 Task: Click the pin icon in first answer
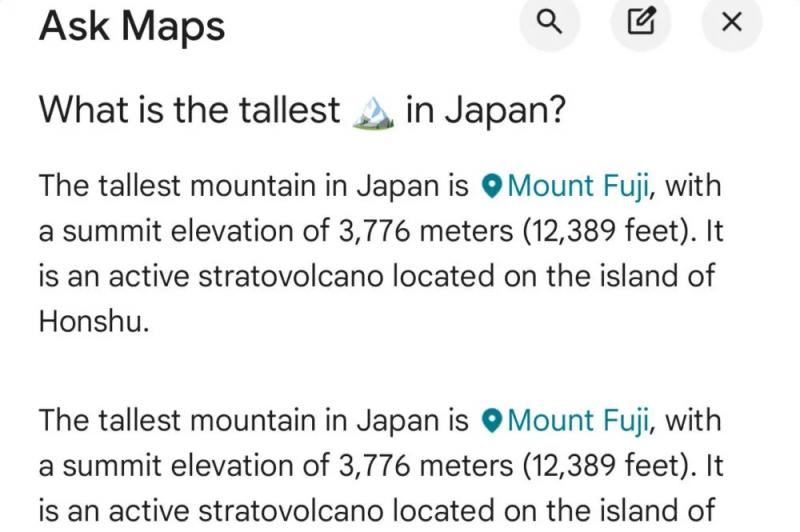491,187
